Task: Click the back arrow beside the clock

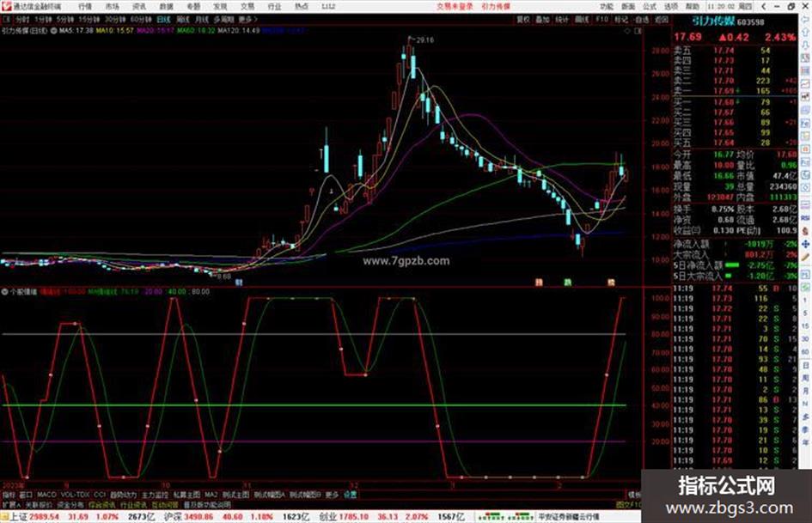Action: pos(764,6)
